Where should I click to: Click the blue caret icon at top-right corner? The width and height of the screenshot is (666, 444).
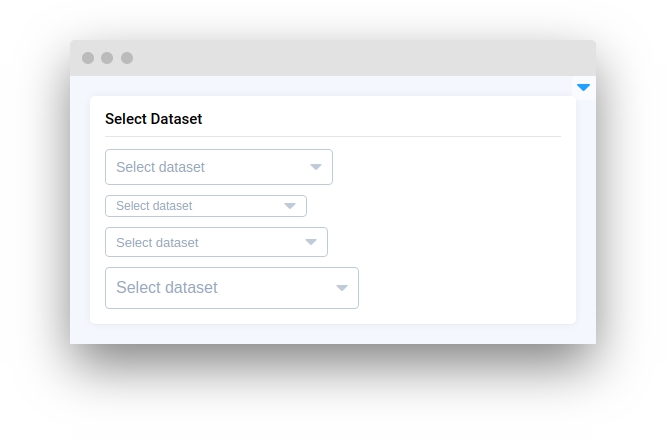(x=583, y=88)
